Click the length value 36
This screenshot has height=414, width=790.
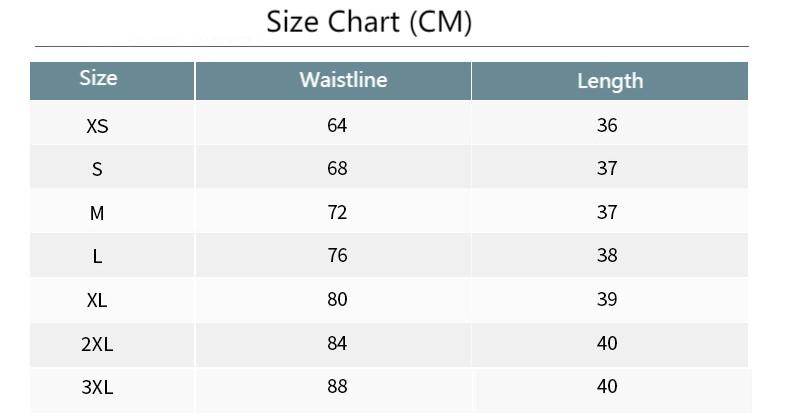[x=607, y=125]
